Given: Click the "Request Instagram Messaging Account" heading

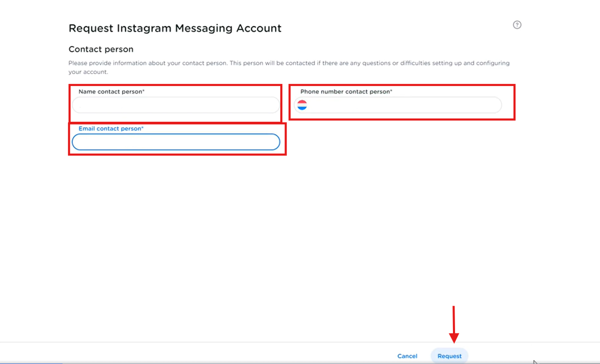Looking at the screenshot, I should coord(175,28).
